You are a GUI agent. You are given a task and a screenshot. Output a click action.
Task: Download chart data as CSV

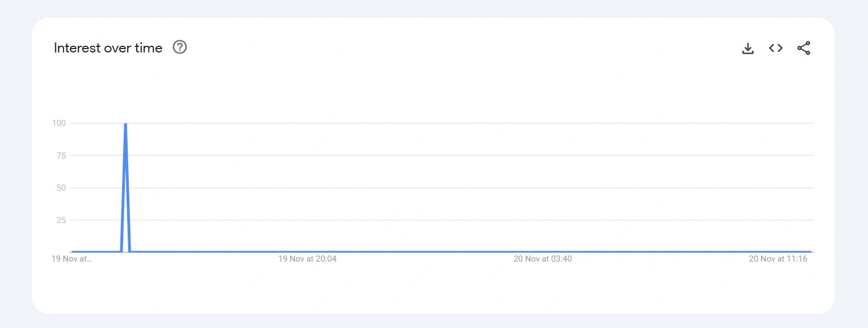[748, 49]
